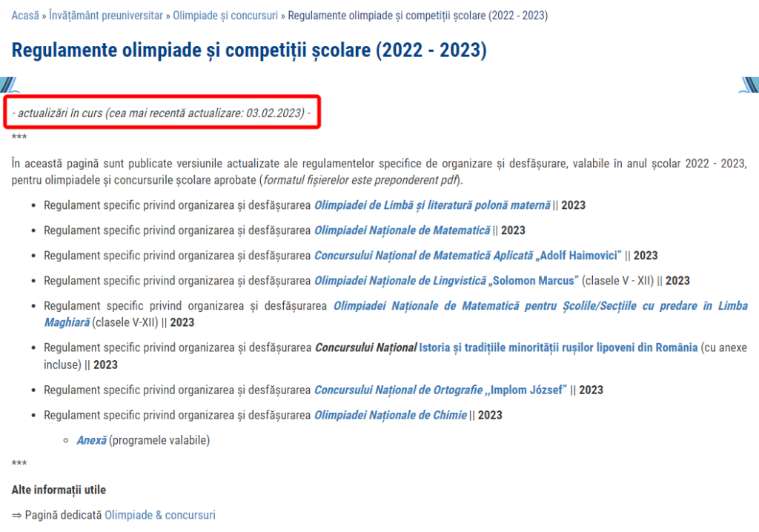Open the Olimpiadei Naționale de Matematică regulation
Image resolution: width=759 pixels, height=532 pixels.
pyautogui.click(x=402, y=230)
